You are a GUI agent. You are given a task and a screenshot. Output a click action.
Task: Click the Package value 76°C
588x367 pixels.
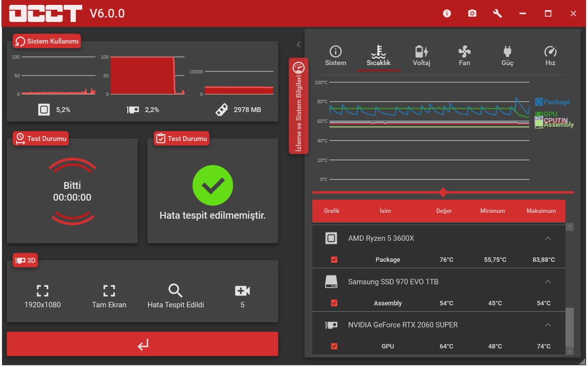[447, 260]
